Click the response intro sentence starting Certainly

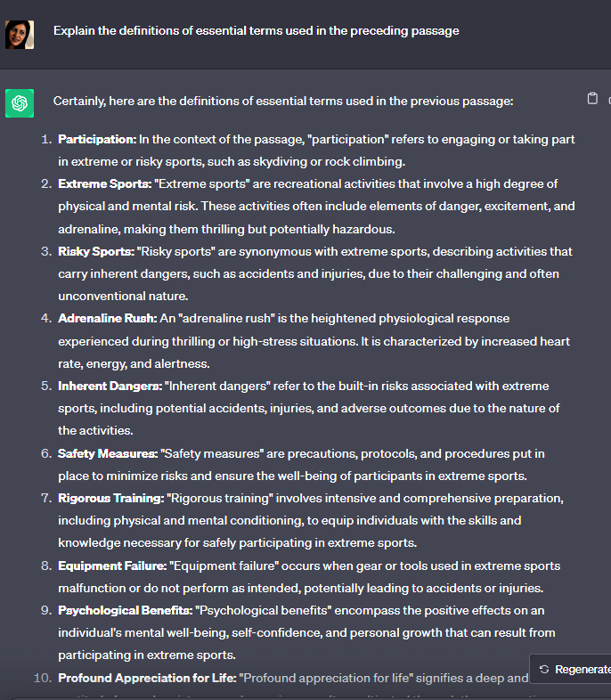(x=283, y=102)
